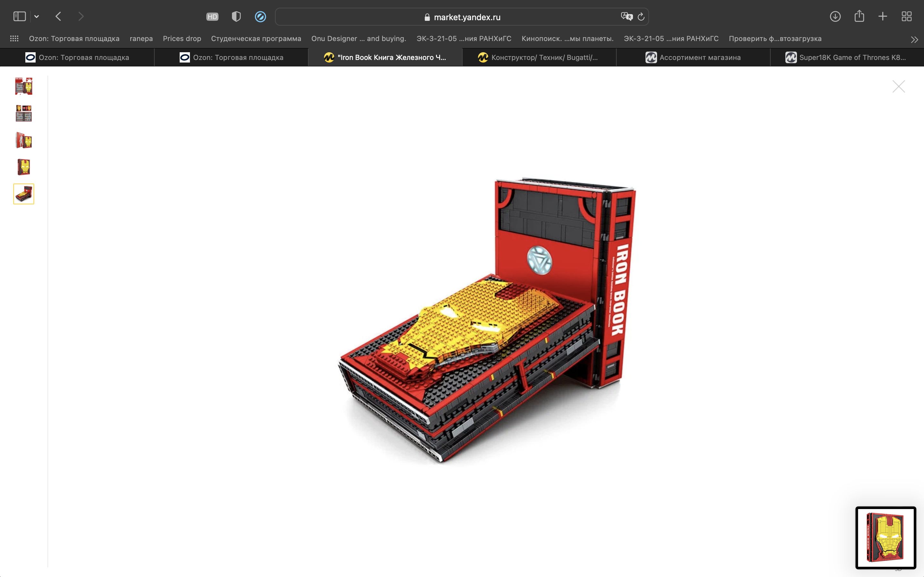Open the Студенческая программа bookmark
The width and height of the screenshot is (924, 577).
256,38
